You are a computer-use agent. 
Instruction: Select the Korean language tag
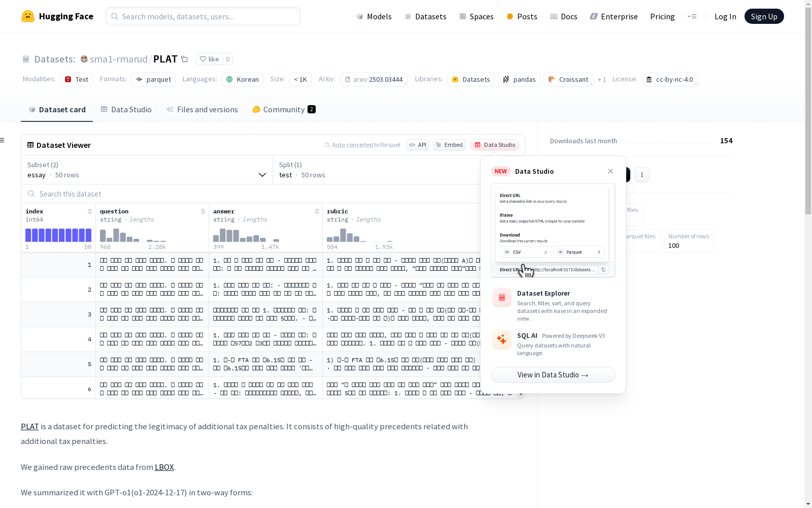[242, 79]
